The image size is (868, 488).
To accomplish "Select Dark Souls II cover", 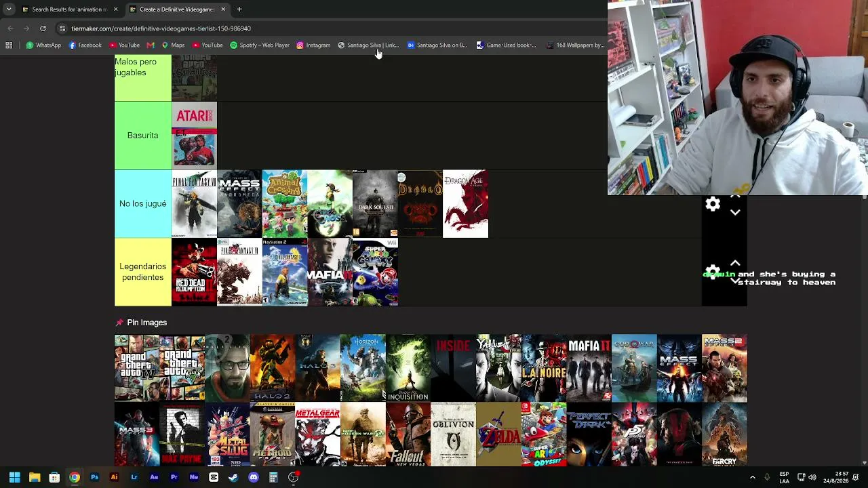I will (375, 204).
